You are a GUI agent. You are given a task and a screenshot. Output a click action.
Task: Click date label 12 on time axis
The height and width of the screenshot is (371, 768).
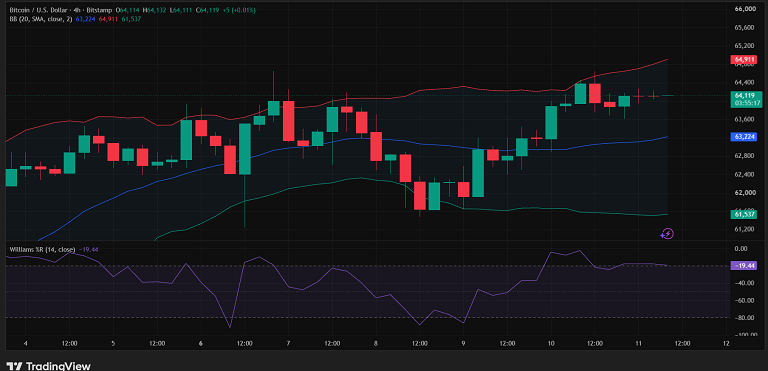tap(726, 343)
